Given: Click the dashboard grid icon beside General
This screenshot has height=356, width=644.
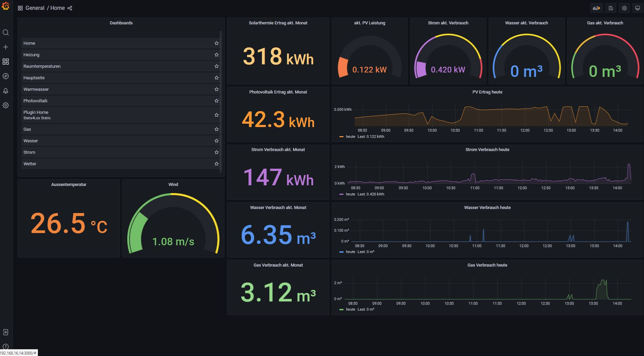Looking at the screenshot, I should 20,8.
